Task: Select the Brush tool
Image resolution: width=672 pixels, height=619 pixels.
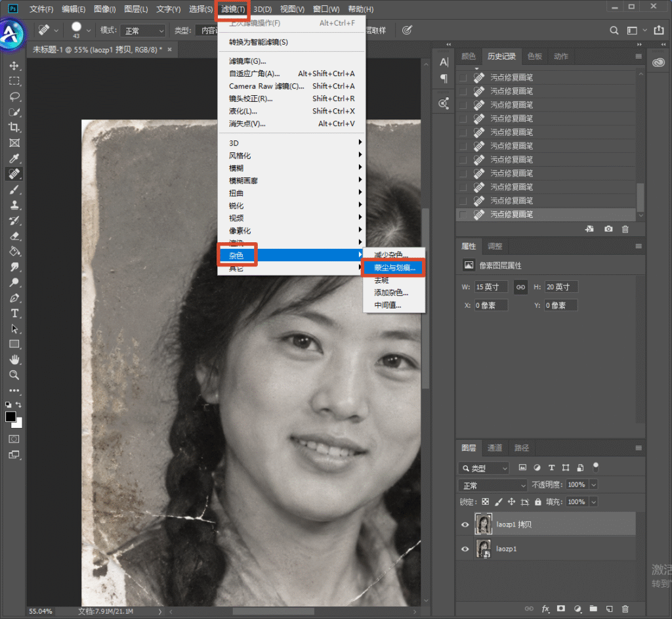Action: pyautogui.click(x=14, y=190)
